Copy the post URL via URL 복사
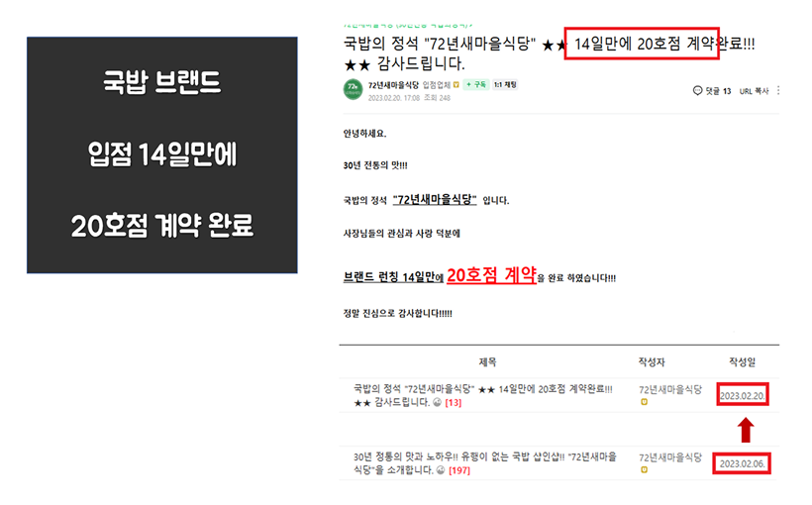 pos(754,91)
